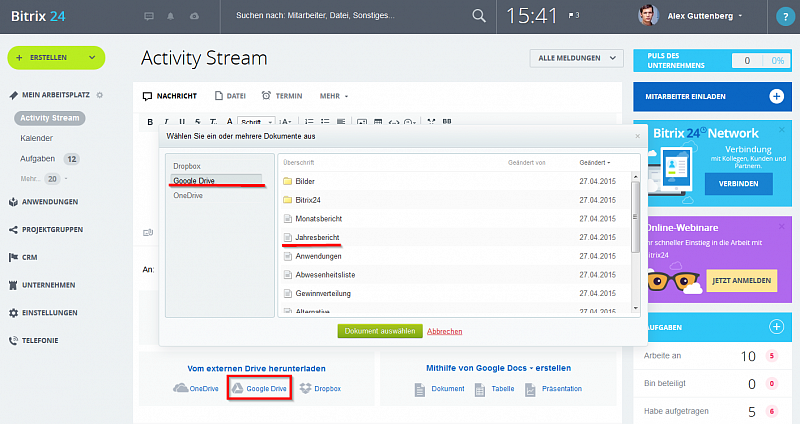
Task: Sort by Überschrift column header
Action: (298, 163)
